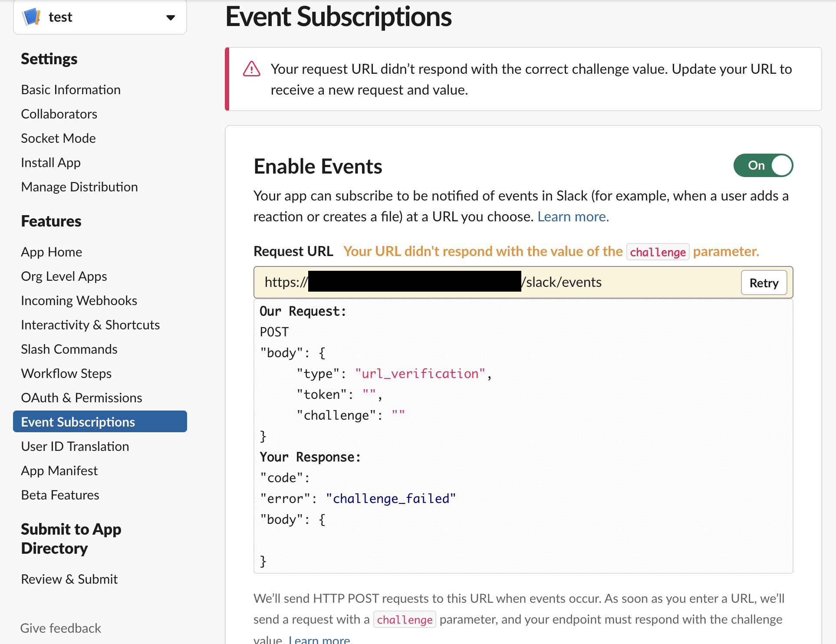The image size is (836, 644).
Task: Click the warning triangle icon in the alert banner
Action: pos(251,69)
